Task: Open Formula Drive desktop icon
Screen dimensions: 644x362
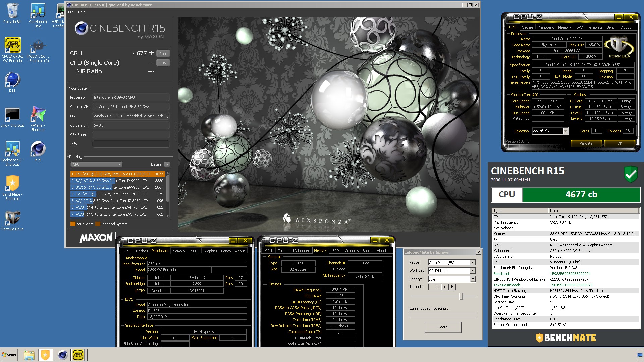Action: [12, 220]
